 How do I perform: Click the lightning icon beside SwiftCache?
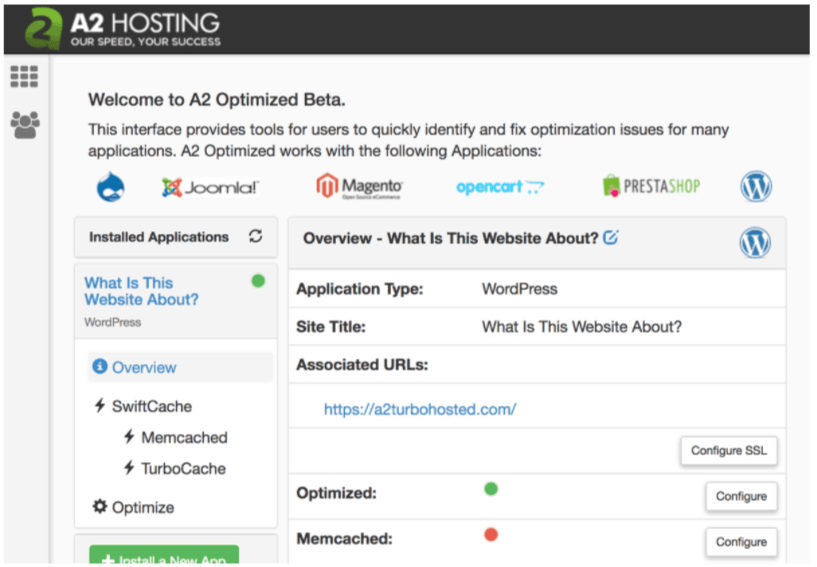click(100, 405)
